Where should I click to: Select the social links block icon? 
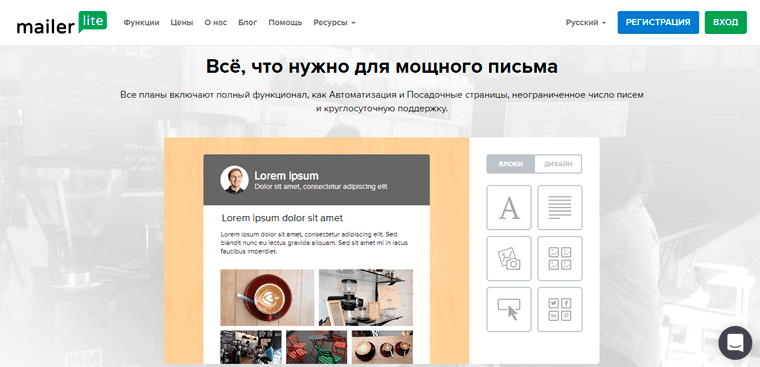[x=560, y=309]
